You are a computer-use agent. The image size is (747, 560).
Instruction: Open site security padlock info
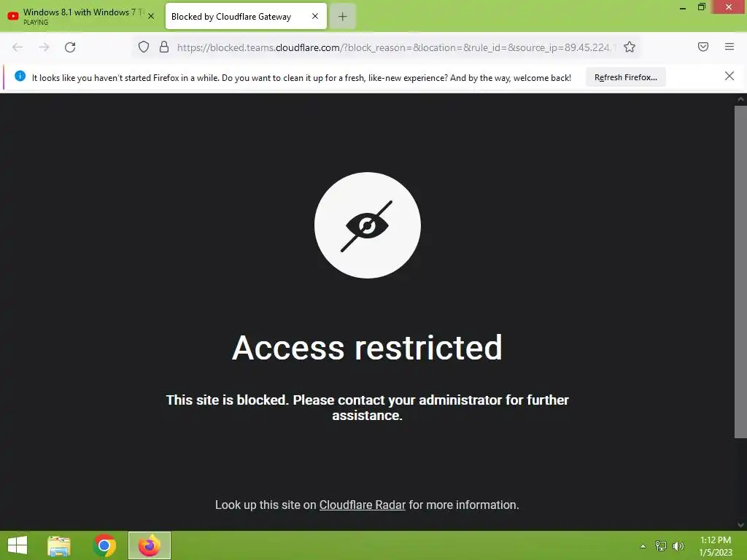point(164,47)
